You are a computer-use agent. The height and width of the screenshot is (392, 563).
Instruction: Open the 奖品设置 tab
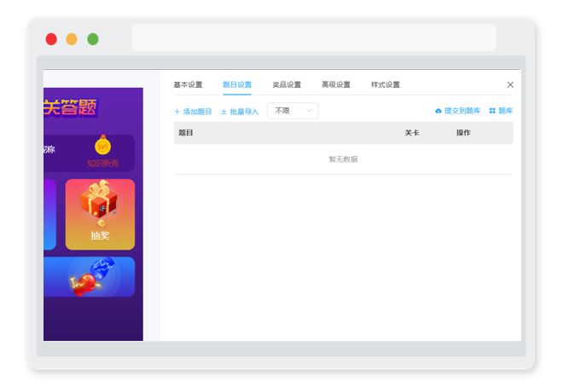pos(287,84)
